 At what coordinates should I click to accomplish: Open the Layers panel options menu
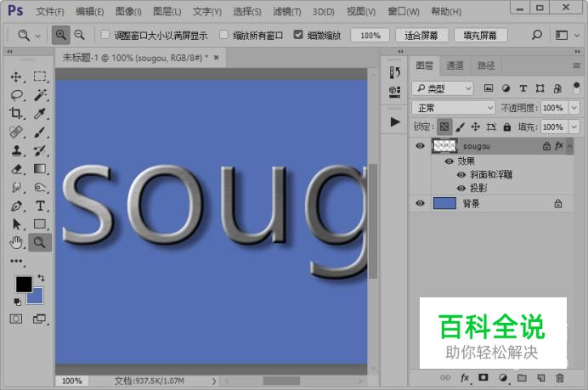click(x=576, y=65)
